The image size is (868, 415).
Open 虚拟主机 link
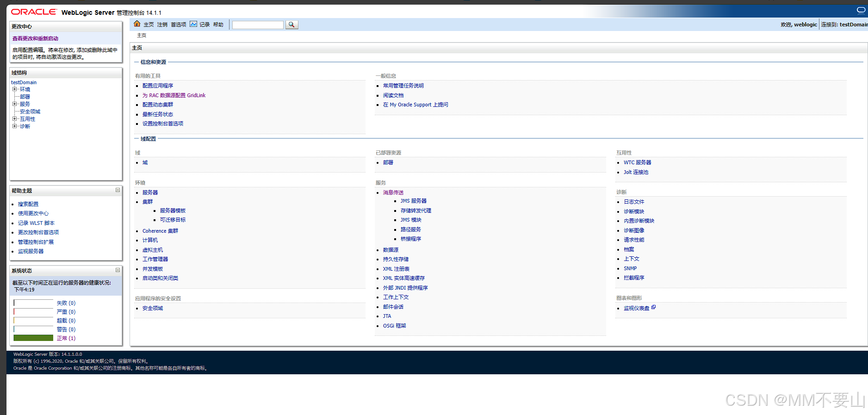point(153,250)
